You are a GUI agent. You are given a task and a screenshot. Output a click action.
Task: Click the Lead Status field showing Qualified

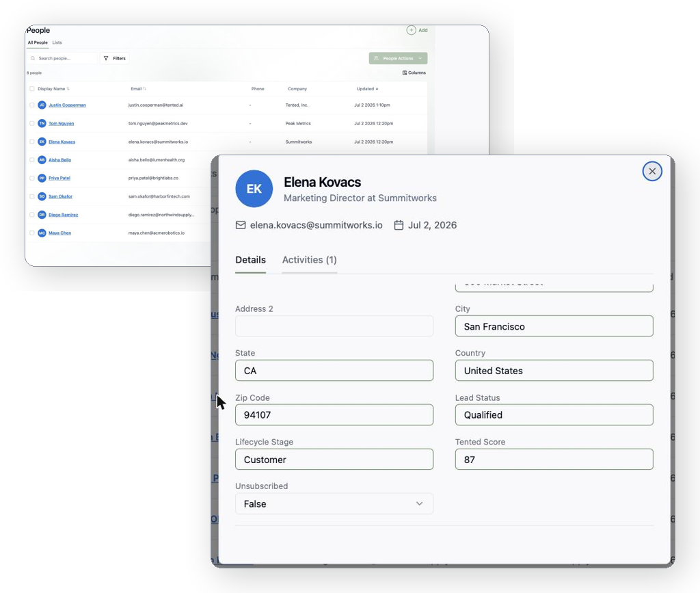click(x=554, y=415)
